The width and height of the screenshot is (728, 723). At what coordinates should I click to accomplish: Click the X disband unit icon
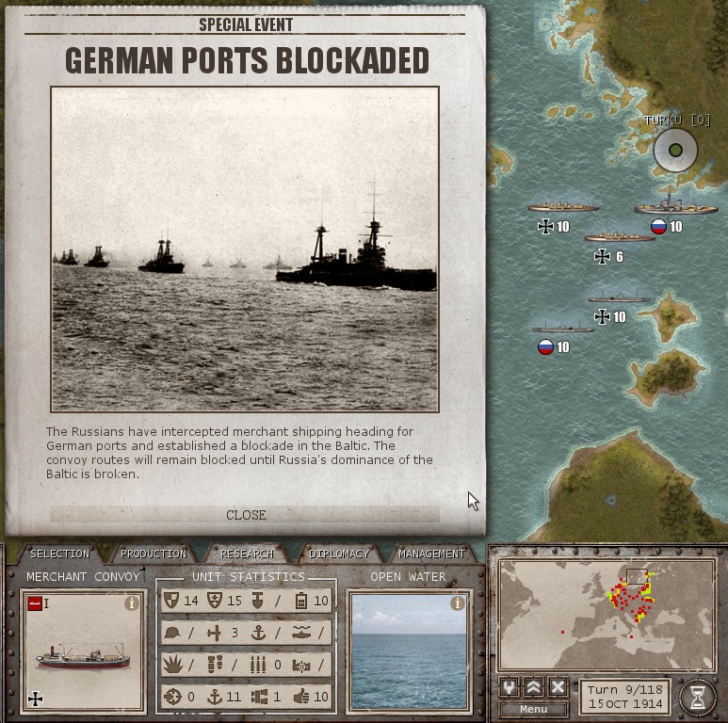click(x=558, y=687)
